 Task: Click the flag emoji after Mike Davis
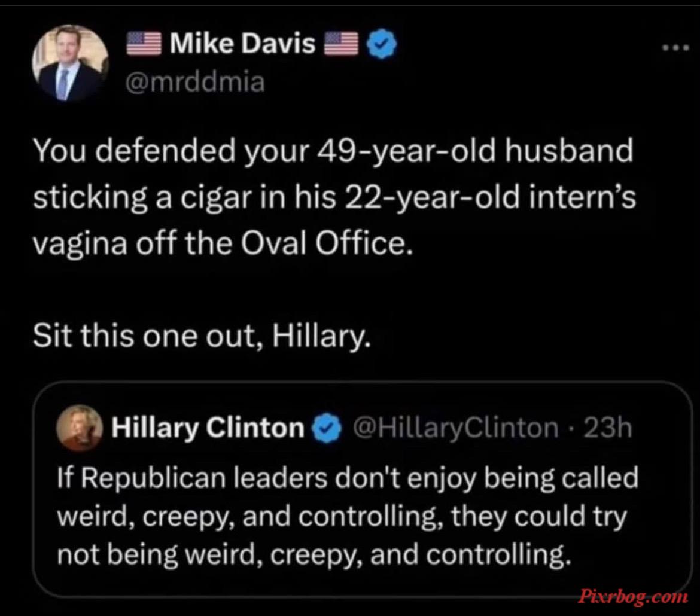341,44
